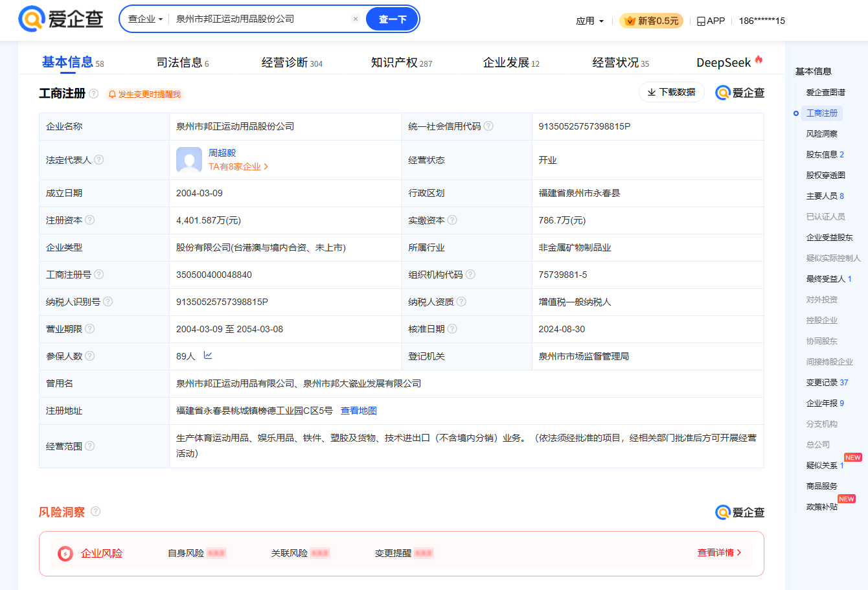Clear the search box with the x icon

pyautogui.click(x=356, y=19)
